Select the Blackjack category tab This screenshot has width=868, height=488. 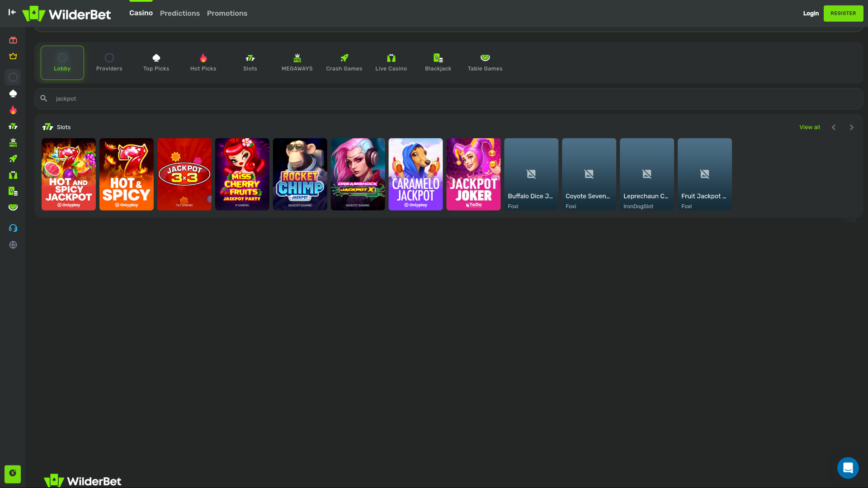click(x=439, y=63)
